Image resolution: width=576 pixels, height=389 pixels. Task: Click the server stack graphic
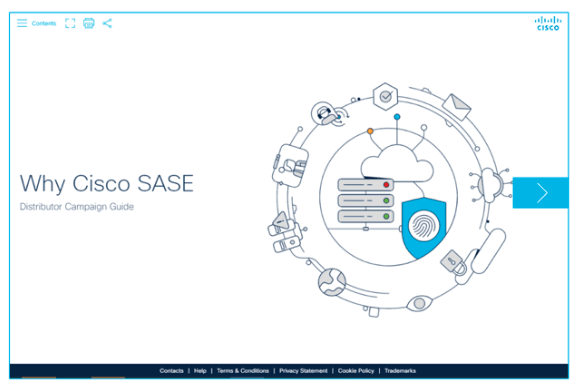(x=366, y=201)
